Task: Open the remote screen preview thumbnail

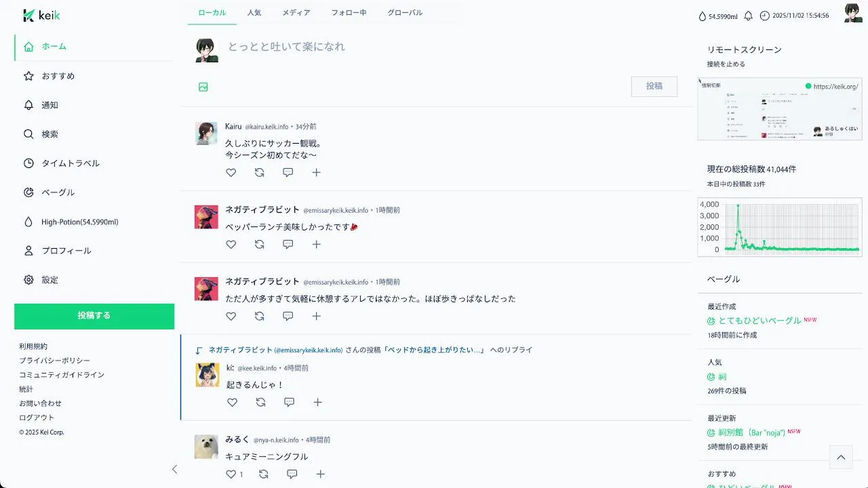Action: 780,108
